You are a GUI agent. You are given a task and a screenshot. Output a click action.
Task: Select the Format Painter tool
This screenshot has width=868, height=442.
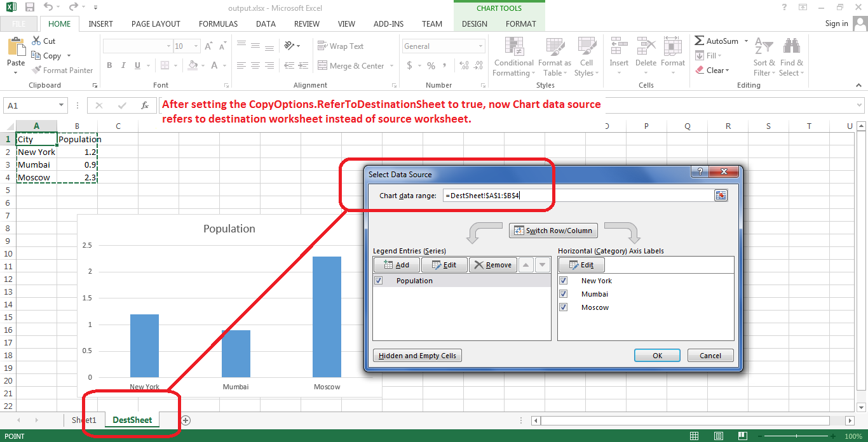[x=62, y=70]
